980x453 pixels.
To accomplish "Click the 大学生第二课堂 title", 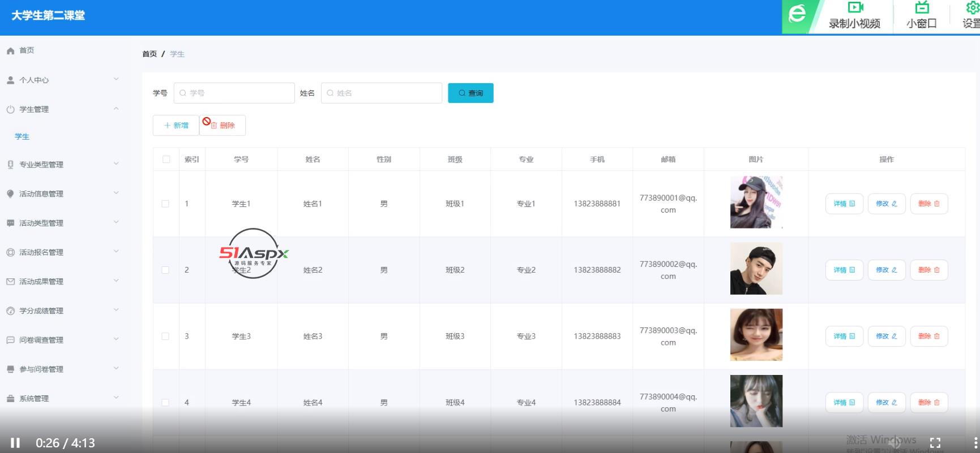I will (48, 16).
